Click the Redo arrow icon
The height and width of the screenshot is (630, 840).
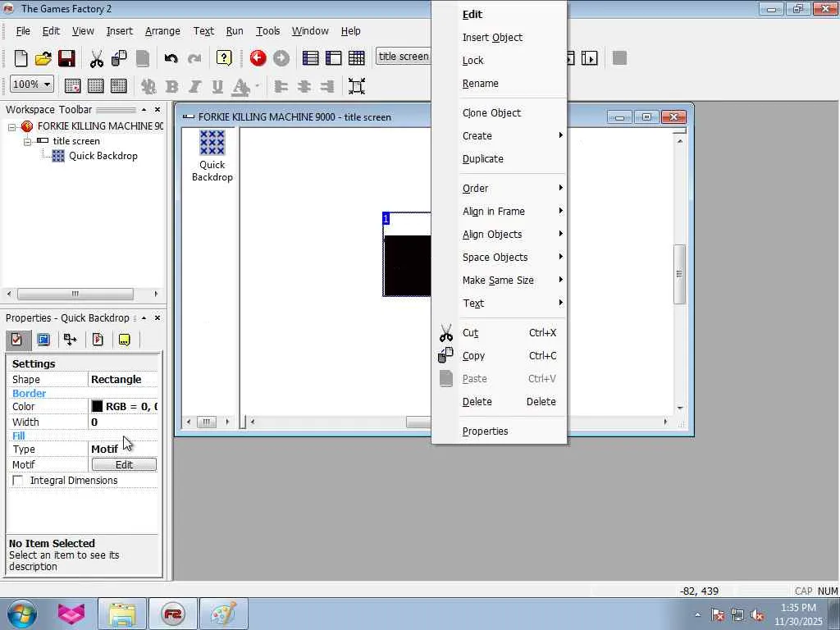pos(194,58)
